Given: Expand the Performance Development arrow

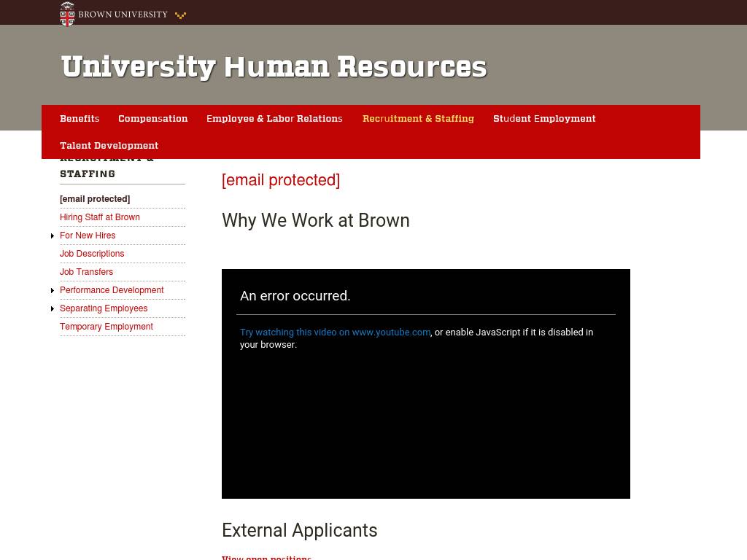Looking at the screenshot, I should point(53,290).
